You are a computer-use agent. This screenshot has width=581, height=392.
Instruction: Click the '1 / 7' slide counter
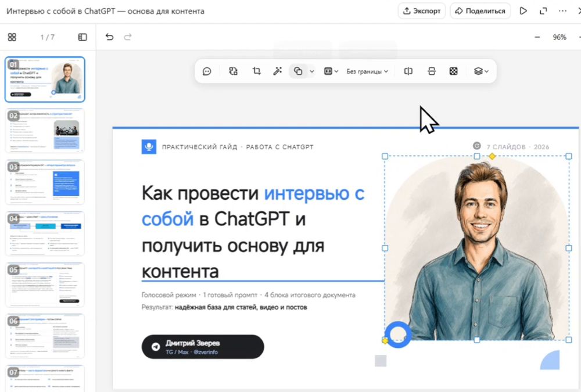(x=48, y=37)
